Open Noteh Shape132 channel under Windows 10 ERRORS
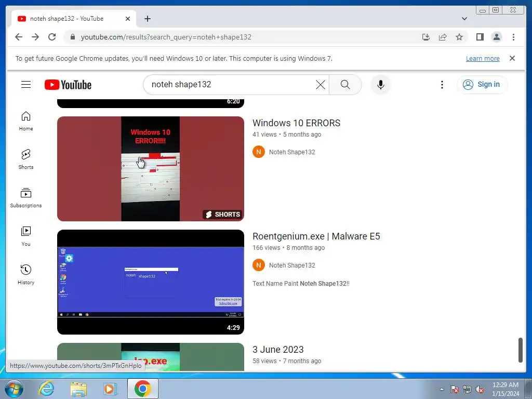Viewport: 532px width, 399px height. tap(292, 152)
